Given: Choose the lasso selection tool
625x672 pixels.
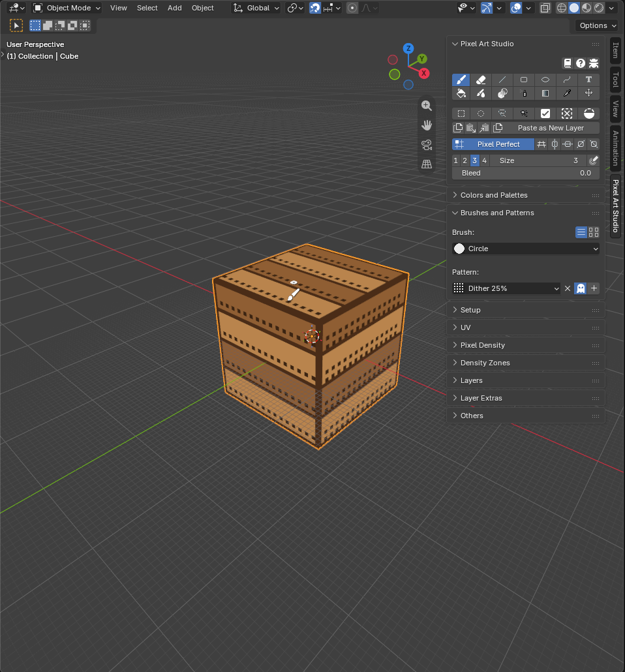Looking at the screenshot, I should [502, 114].
